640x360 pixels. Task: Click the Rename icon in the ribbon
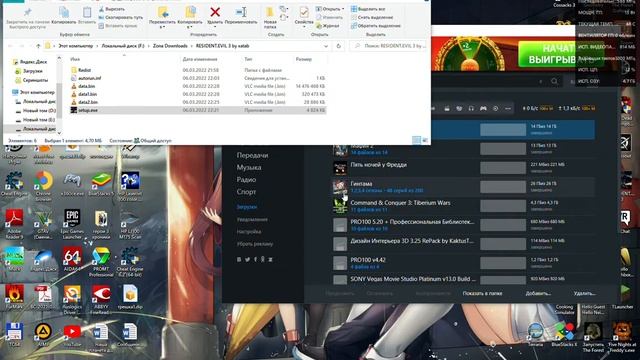pos(241,13)
